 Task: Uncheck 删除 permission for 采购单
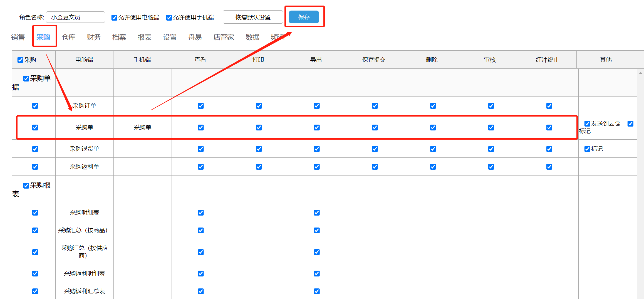[x=433, y=127]
